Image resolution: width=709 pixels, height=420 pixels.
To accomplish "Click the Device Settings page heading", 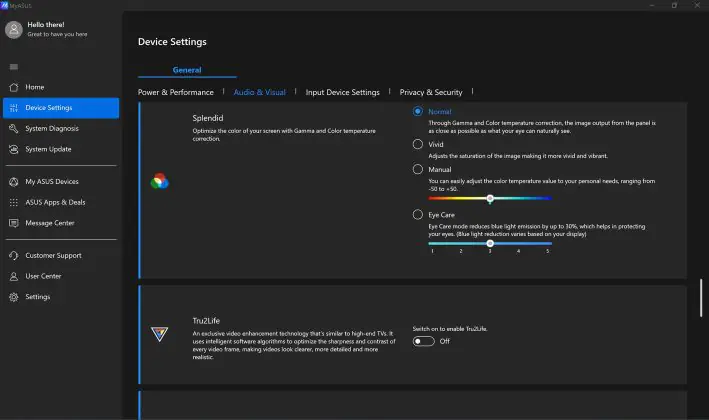I will [172, 42].
